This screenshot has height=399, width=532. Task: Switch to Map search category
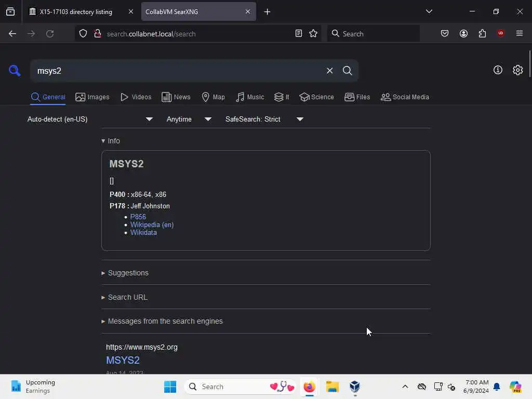213,97
